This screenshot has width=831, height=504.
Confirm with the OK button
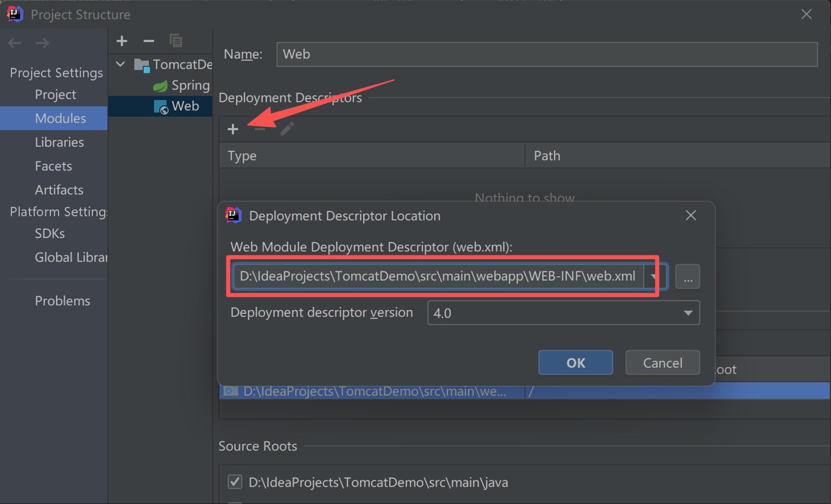[575, 363]
